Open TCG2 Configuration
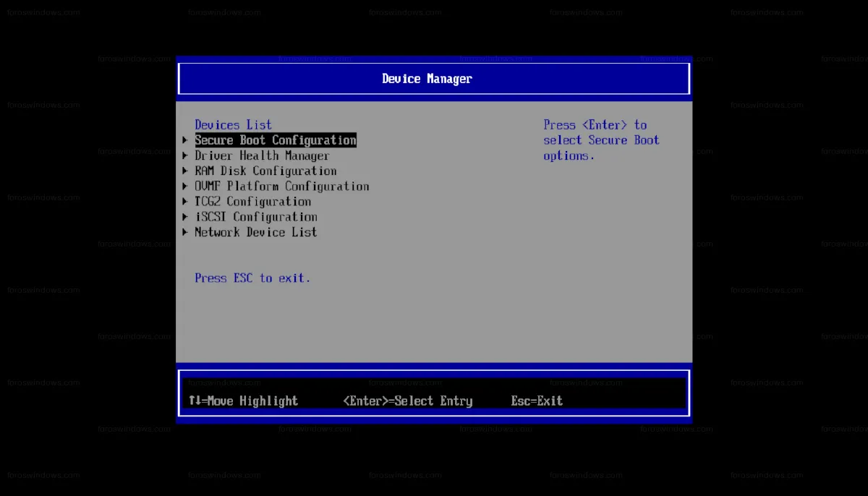The image size is (868, 496). click(252, 201)
